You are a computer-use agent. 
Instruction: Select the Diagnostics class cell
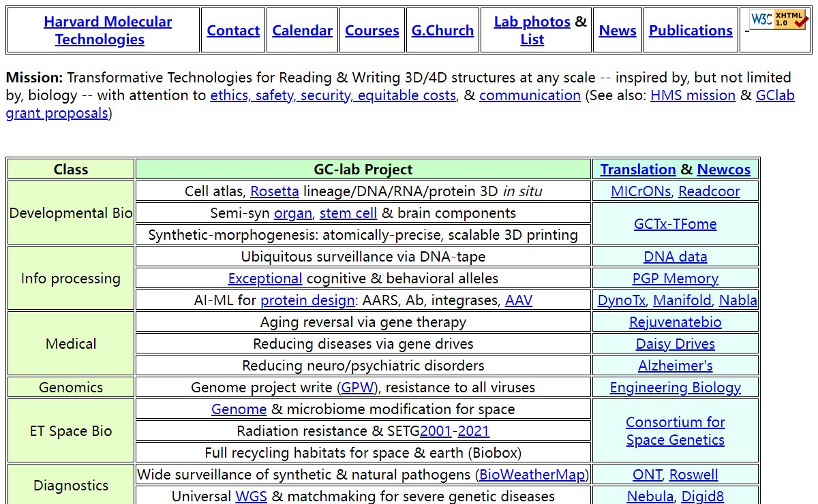point(71,485)
